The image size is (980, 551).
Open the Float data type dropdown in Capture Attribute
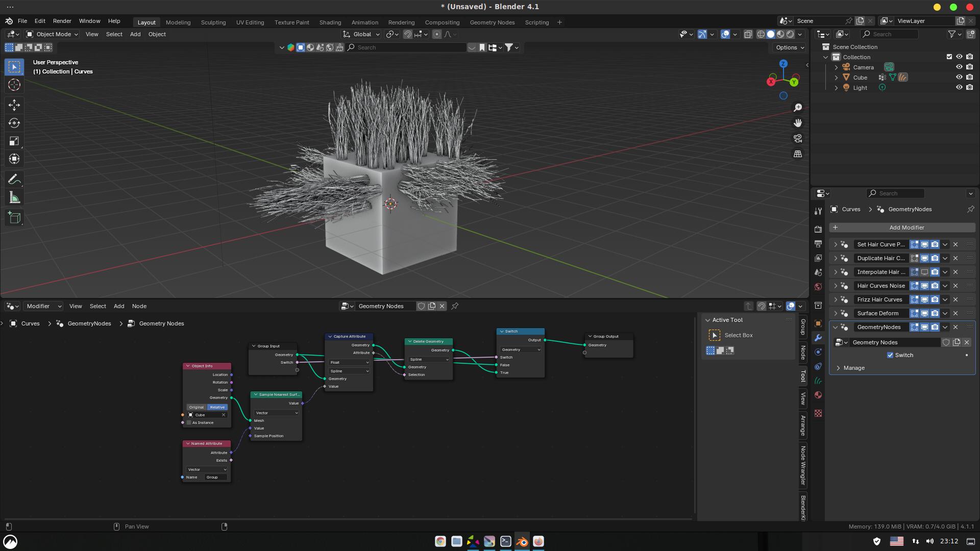tap(349, 362)
